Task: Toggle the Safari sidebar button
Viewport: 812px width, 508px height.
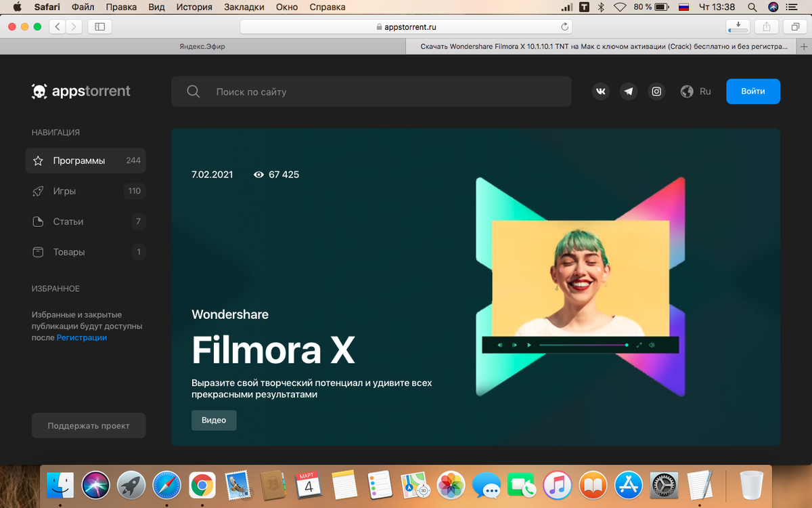Action: 100,26
